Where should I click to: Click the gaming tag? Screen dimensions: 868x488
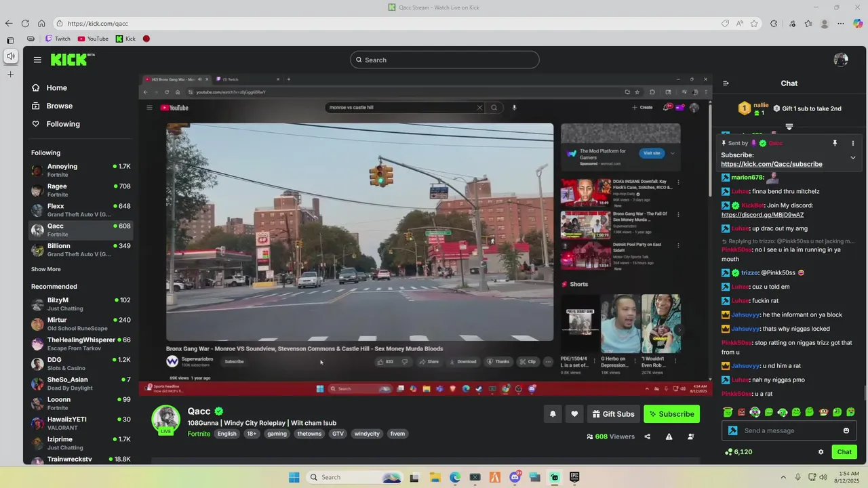point(277,434)
